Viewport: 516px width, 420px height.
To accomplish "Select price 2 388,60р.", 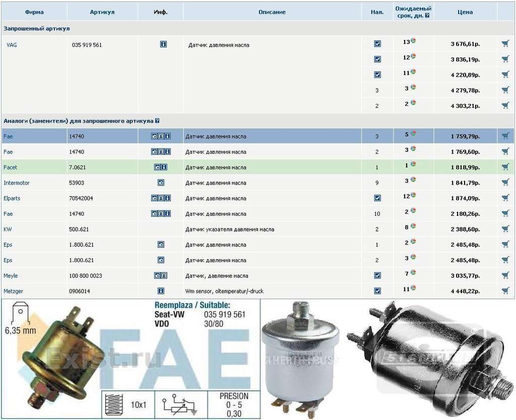I will pos(465,229).
